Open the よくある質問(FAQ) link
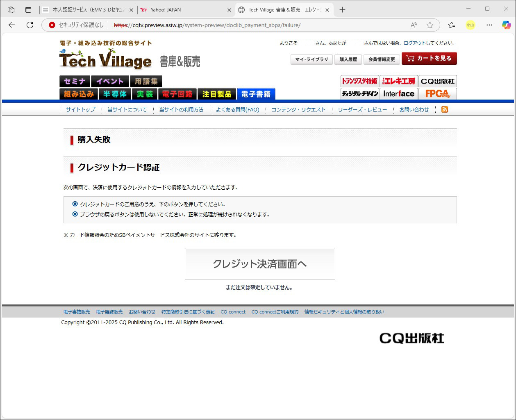This screenshot has width=516, height=420. pyautogui.click(x=237, y=110)
